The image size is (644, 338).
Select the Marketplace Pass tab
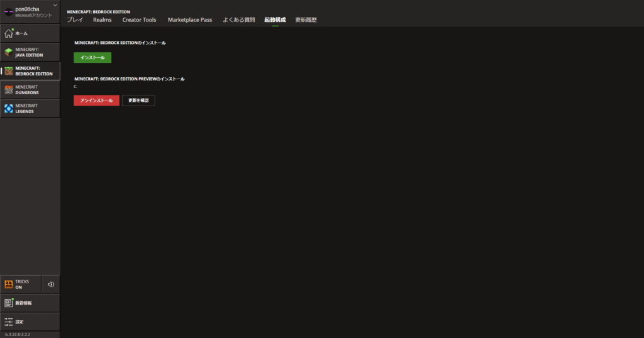189,20
